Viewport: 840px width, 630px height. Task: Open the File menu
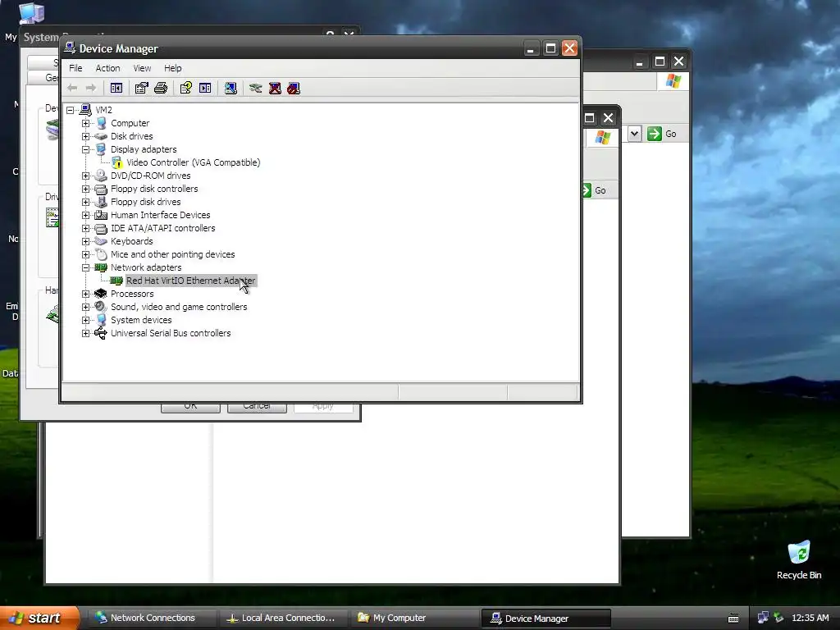(75, 68)
